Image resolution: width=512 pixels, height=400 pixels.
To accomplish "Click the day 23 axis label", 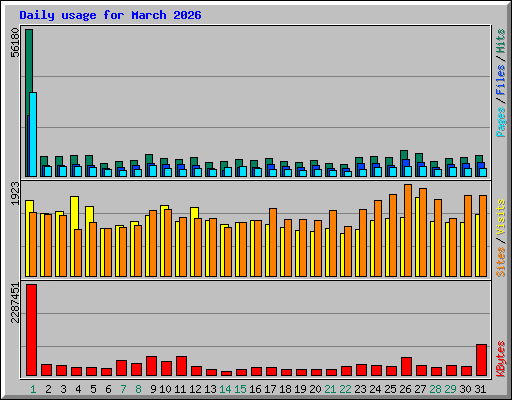I will tap(360, 389).
